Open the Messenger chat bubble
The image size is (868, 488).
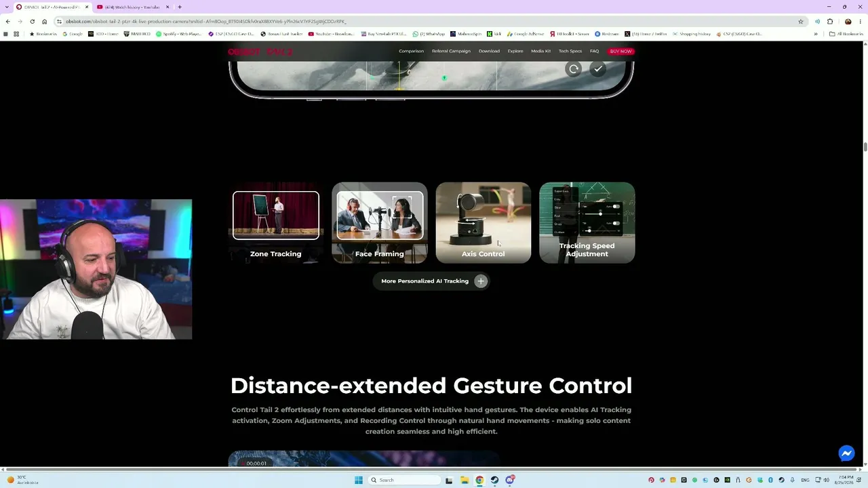pyautogui.click(x=846, y=453)
